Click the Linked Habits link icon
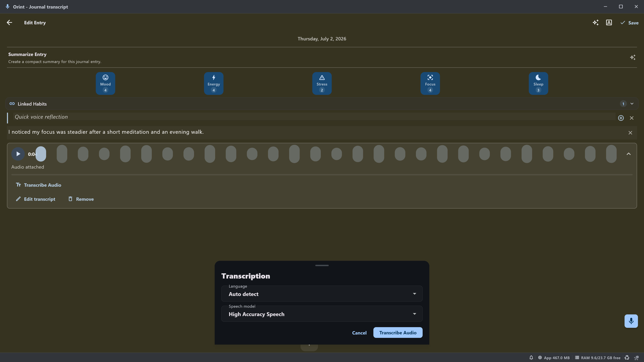 tap(12, 104)
